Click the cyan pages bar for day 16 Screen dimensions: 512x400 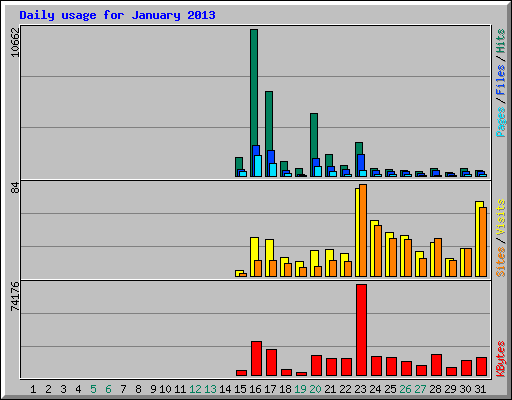coord(258,166)
